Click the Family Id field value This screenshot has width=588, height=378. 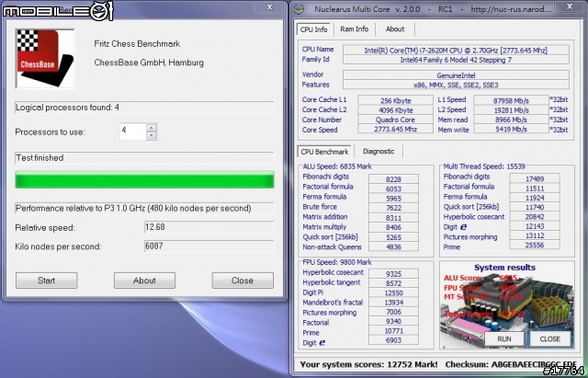coord(456,60)
